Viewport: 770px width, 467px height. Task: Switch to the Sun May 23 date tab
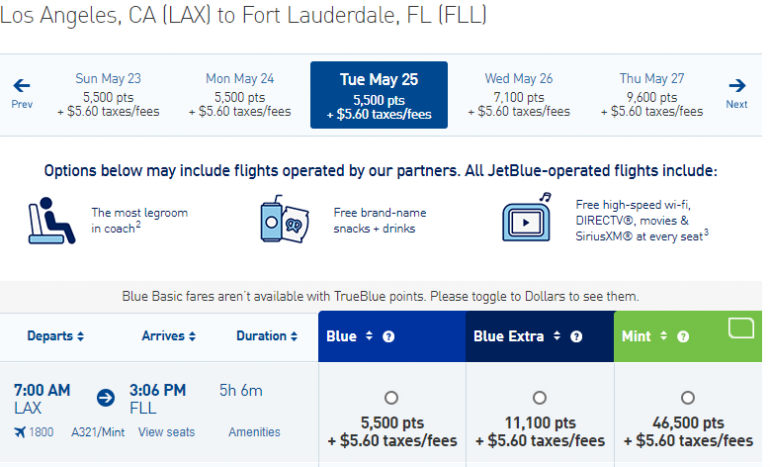pyautogui.click(x=108, y=95)
